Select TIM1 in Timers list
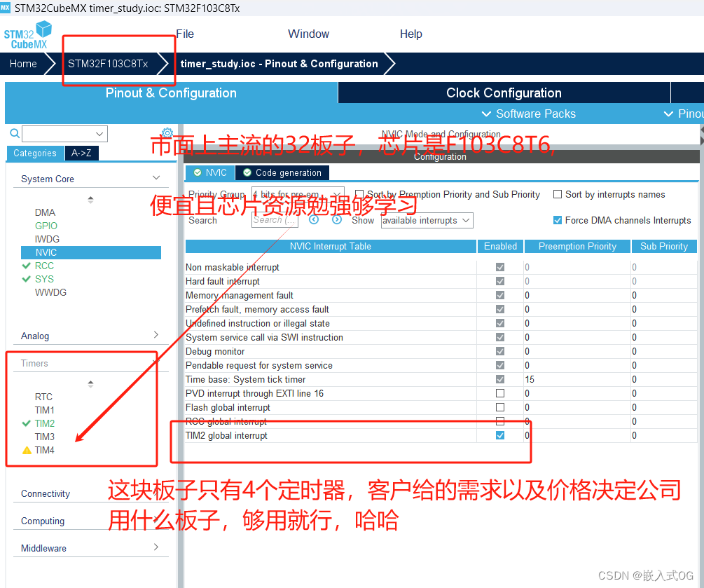 coord(44,410)
